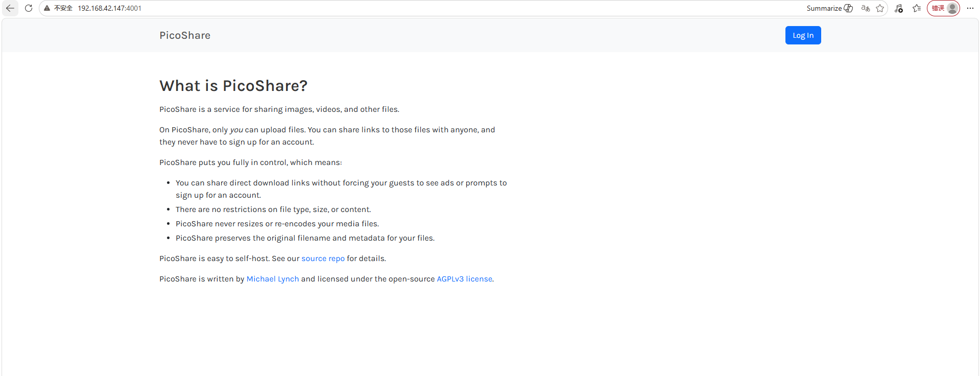Open the media control music note icon
The image size is (980, 376).
pyautogui.click(x=899, y=8)
